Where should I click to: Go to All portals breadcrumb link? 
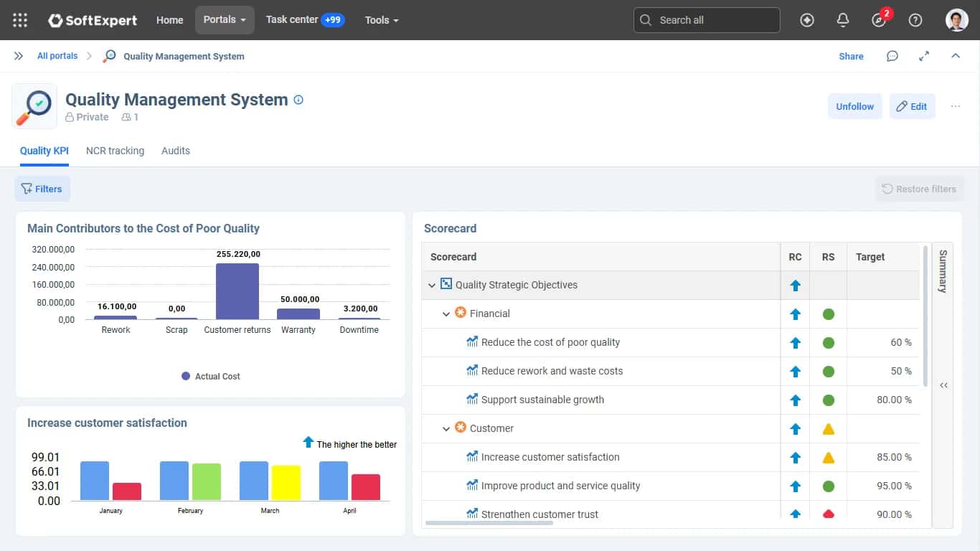point(57,56)
